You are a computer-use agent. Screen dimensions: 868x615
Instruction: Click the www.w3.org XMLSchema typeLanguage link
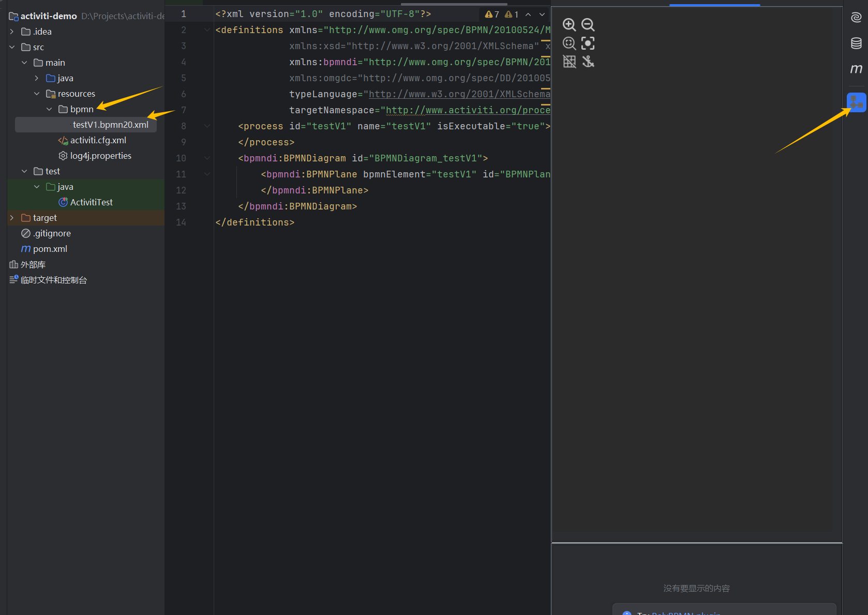click(x=459, y=94)
